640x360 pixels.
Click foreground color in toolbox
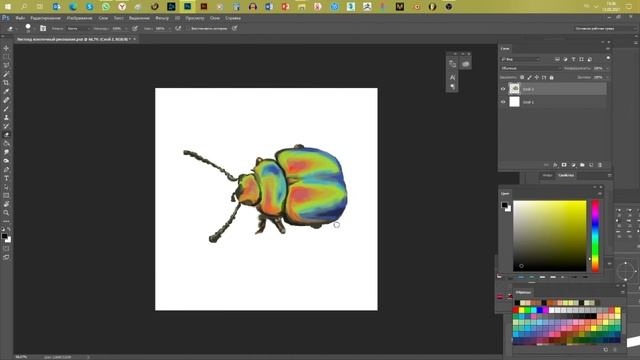pos(4,236)
